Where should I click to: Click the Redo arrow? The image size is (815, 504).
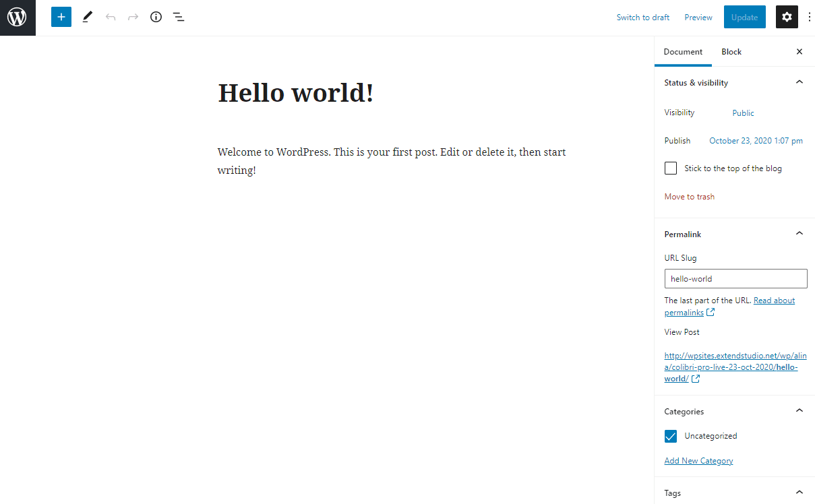(x=133, y=17)
